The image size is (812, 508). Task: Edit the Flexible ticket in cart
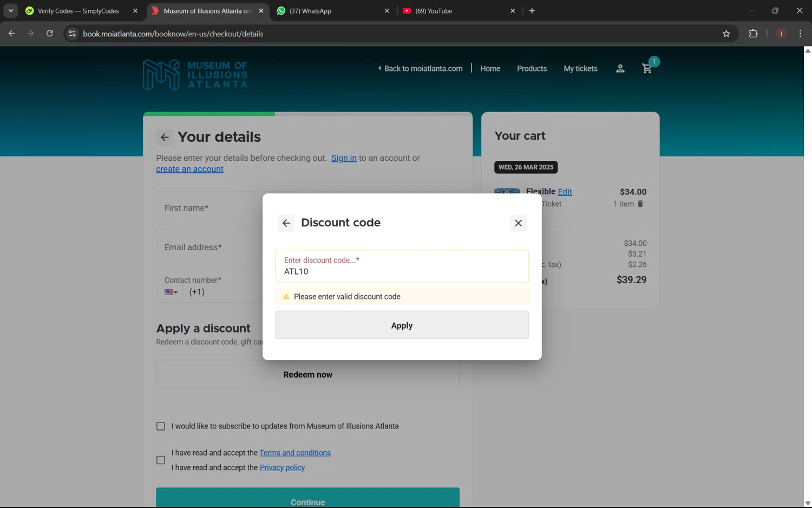[565, 192]
